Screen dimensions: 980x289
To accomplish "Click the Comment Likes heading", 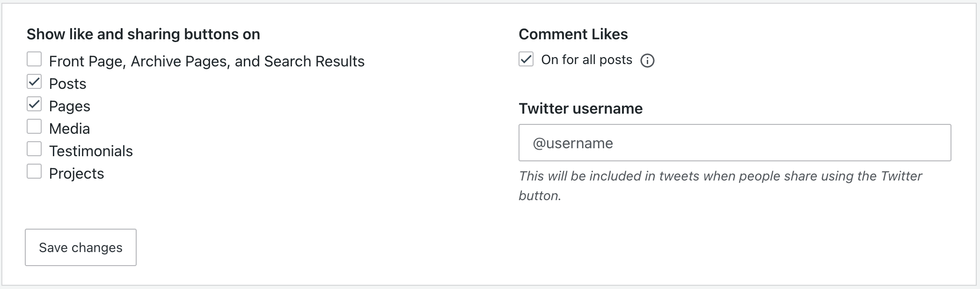I will 573,34.
